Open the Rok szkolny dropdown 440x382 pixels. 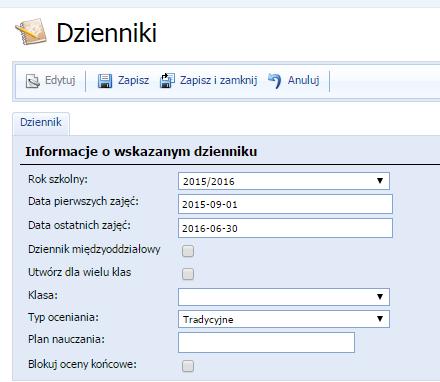(x=284, y=181)
